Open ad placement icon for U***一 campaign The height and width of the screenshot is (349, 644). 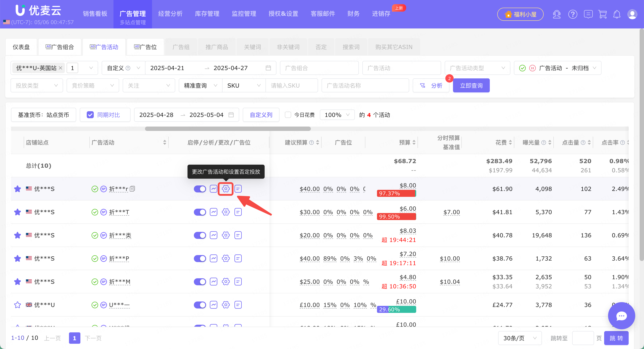pyautogui.click(x=238, y=305)
